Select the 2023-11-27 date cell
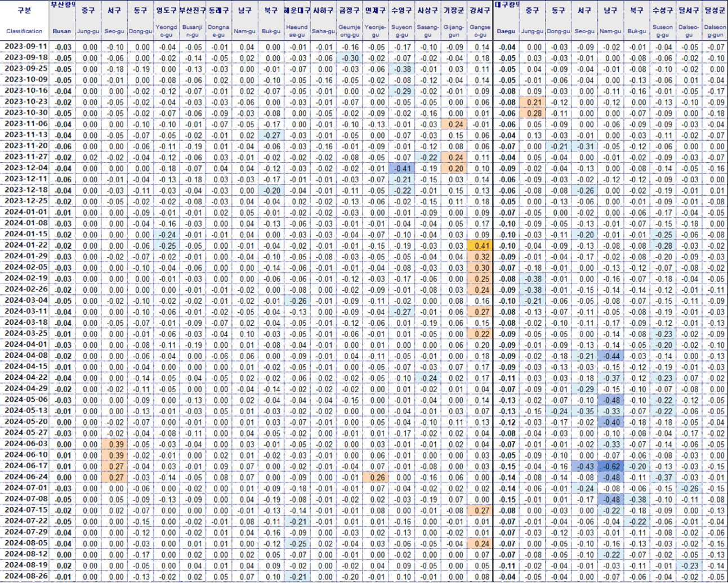 pyautogui.click(x=25, y=158)
